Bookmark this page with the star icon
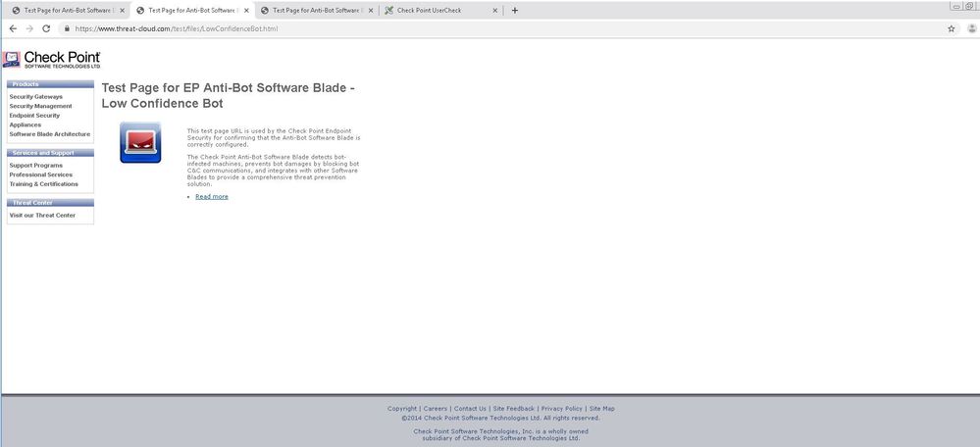This screenshot has height=447, width=980. (951, 29)
